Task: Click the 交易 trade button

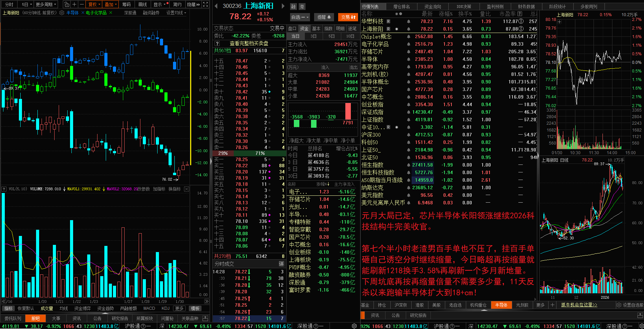Action: point(348,17)
